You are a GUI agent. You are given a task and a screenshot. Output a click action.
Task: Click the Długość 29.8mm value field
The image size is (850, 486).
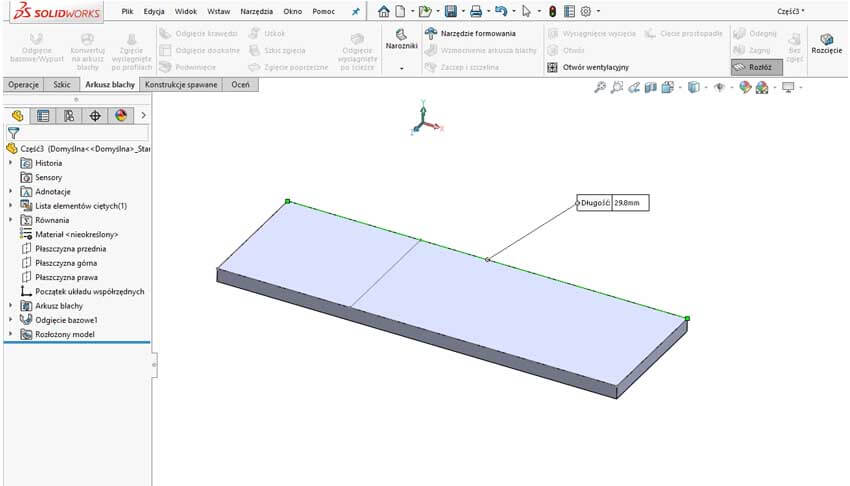pos(630,203)
